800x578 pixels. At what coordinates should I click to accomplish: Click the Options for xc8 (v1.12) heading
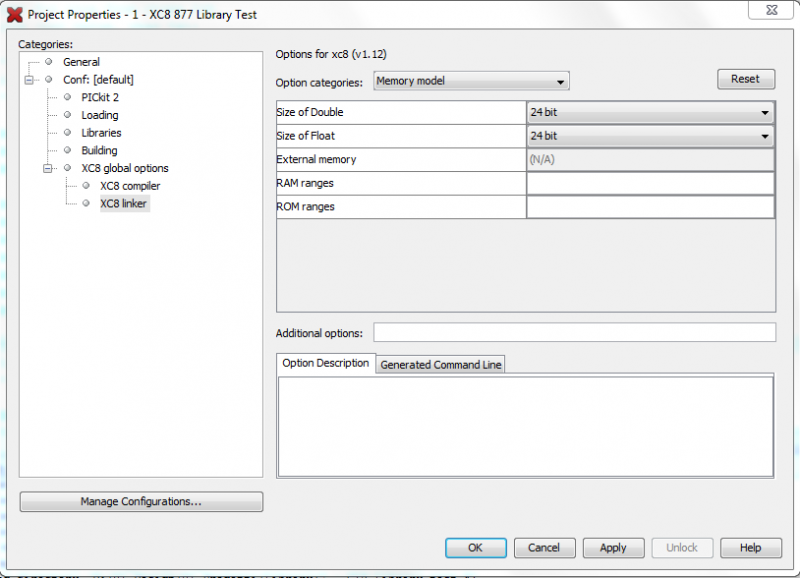pos(331,55)
